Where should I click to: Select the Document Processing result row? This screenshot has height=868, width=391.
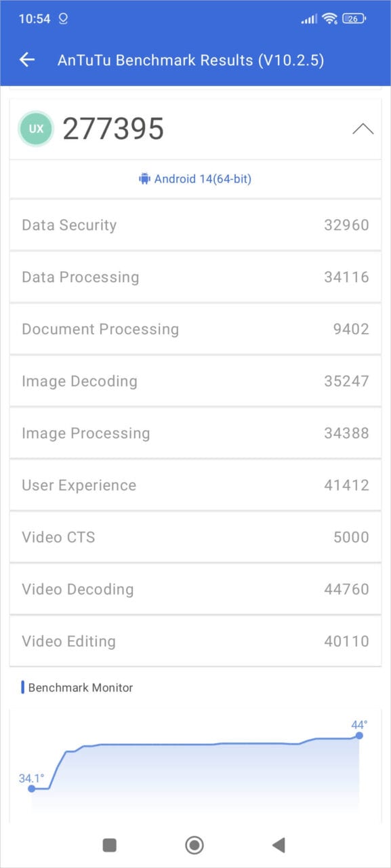pyautogui.click(x=195, y=329)
